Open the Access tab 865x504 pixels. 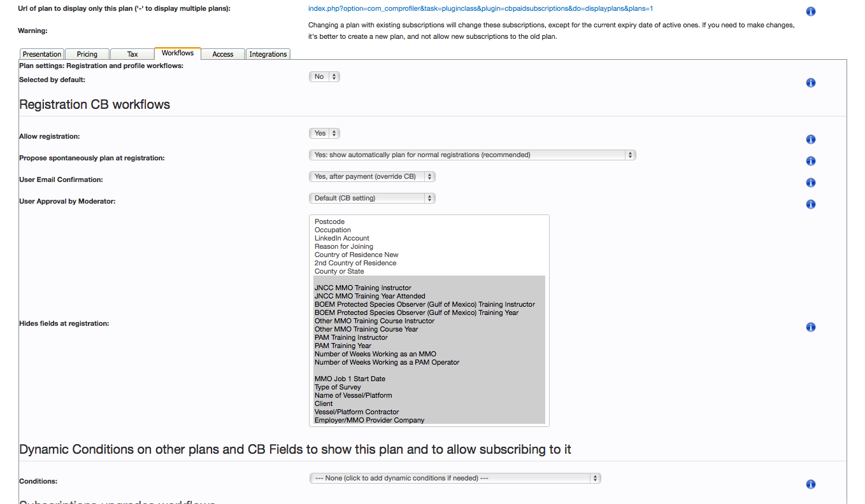click(x=223, y=54)
